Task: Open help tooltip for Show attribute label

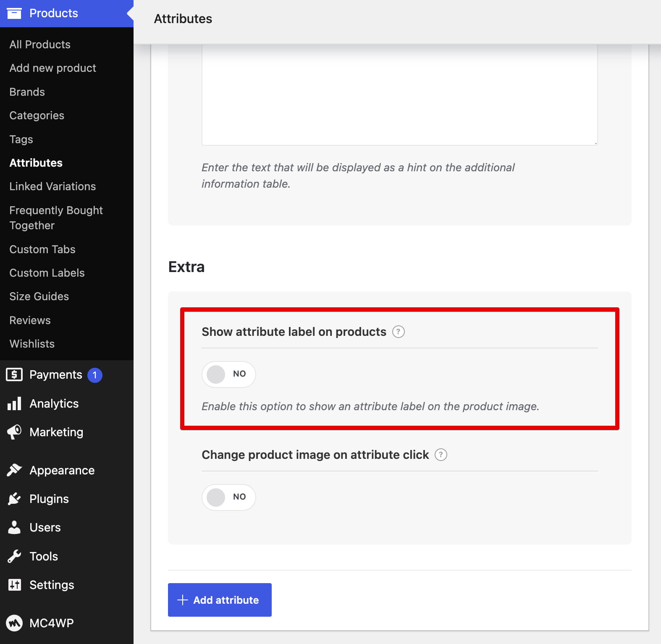Action: click(x=398, y=332)
